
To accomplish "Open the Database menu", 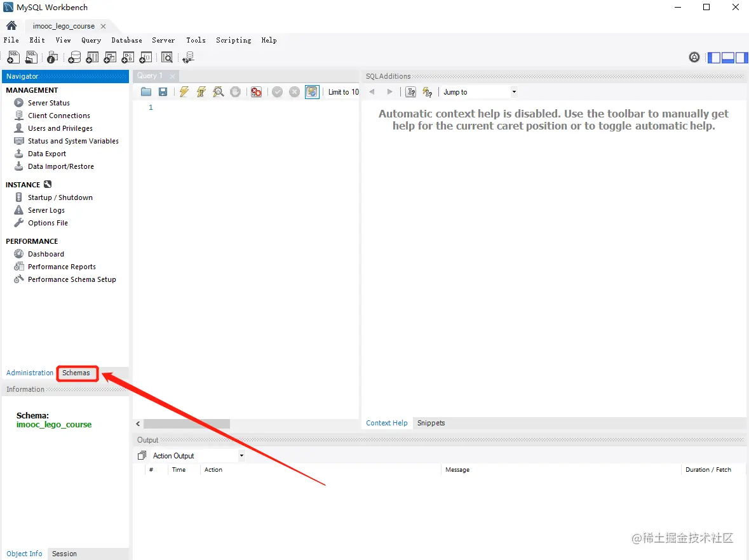I will [126, 40].
